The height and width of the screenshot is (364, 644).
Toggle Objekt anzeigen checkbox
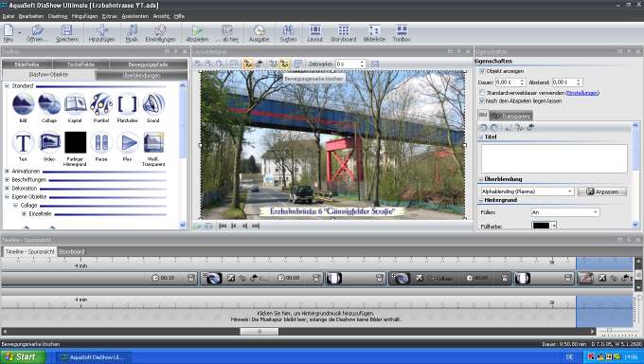pos(482,71)
